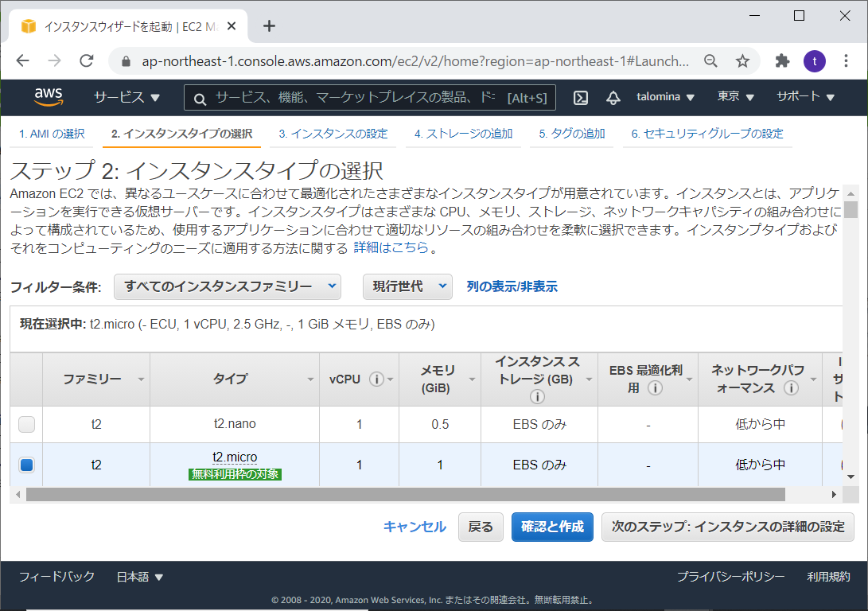868x611 pixels.
Task: Focus the AWS services search field
Action: click(x=370, y=98)
